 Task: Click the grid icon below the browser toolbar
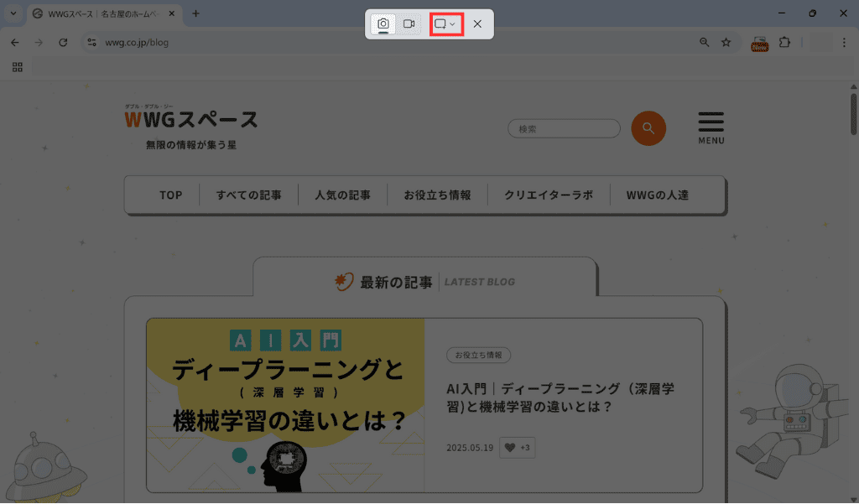pos(17,67)
